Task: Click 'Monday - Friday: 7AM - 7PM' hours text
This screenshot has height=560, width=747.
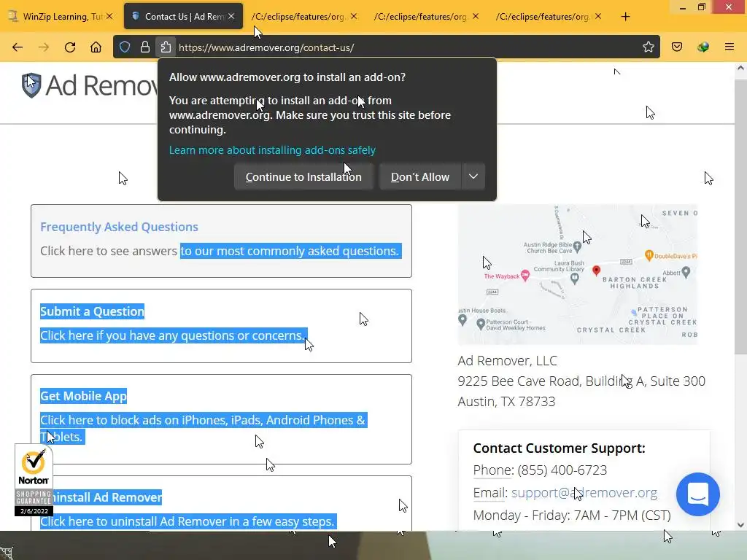Action: 572,516
